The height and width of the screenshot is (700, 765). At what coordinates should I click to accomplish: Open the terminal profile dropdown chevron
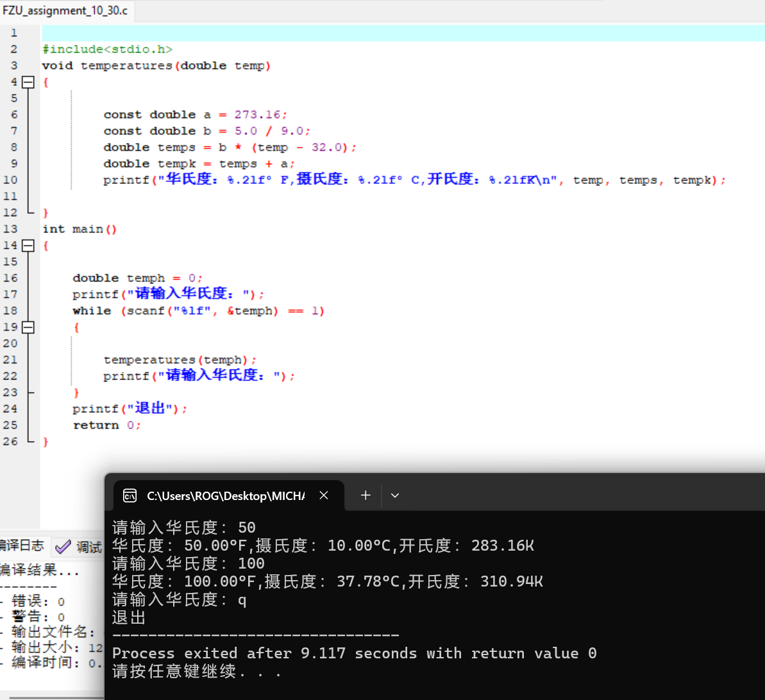[395, 496]
